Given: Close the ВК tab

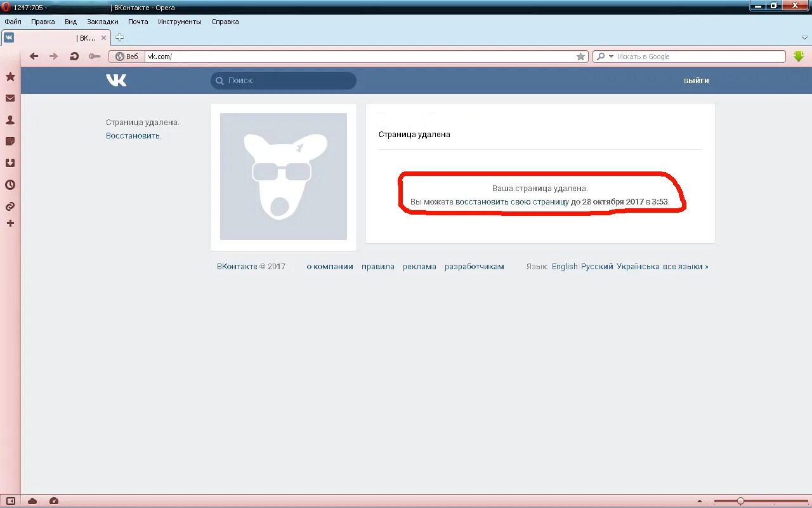Looking at the screenshot, I should click(x=104, y=37).
